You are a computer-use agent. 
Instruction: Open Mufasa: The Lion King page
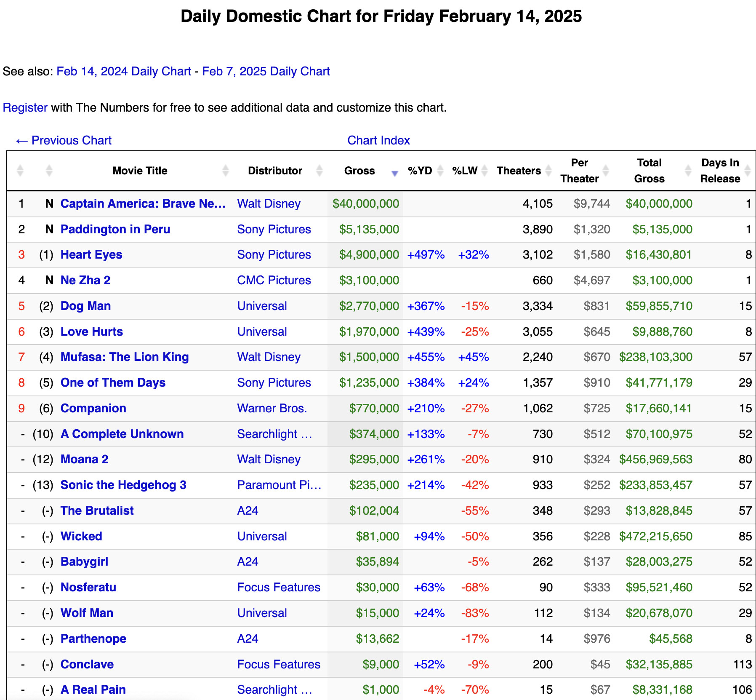[x=125, y=357]
